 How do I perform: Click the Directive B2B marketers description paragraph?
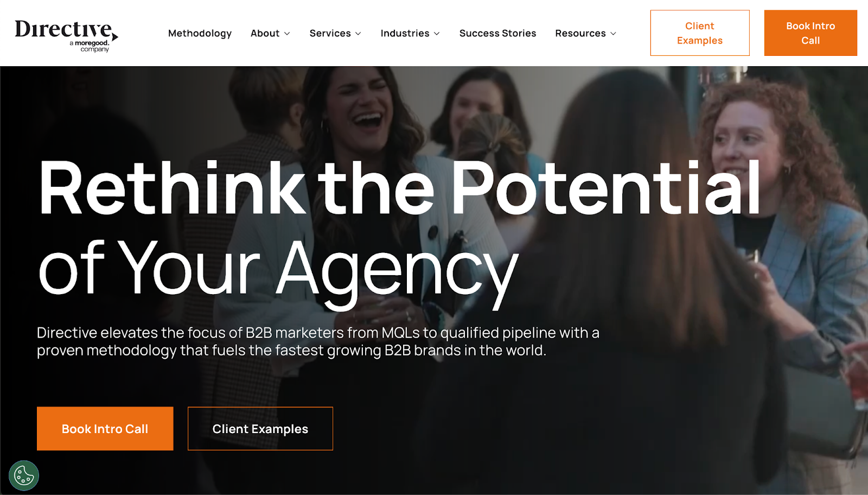click(318, 341)
